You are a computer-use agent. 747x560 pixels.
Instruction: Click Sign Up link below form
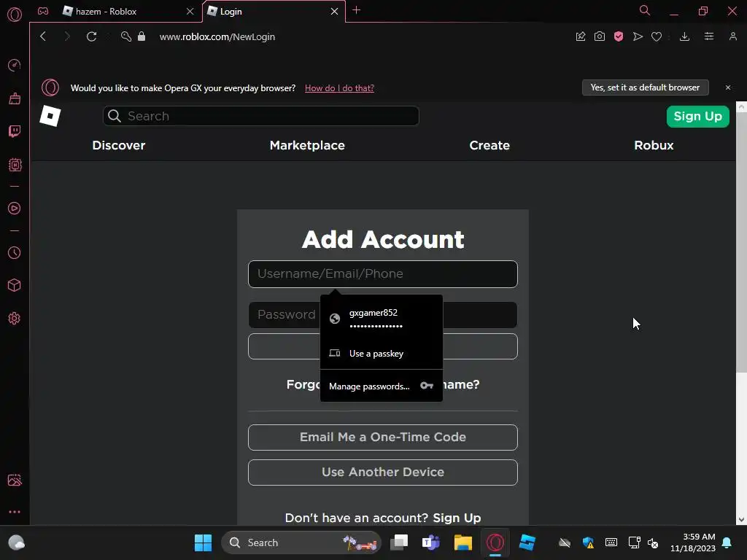pos(457,518)
